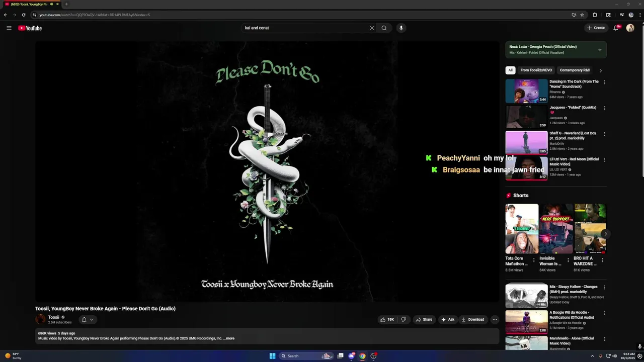Screen dimensions: 644x362
Task: Open Lil Uzi Vert Red Moon title
Action: (x=574, y=161)
